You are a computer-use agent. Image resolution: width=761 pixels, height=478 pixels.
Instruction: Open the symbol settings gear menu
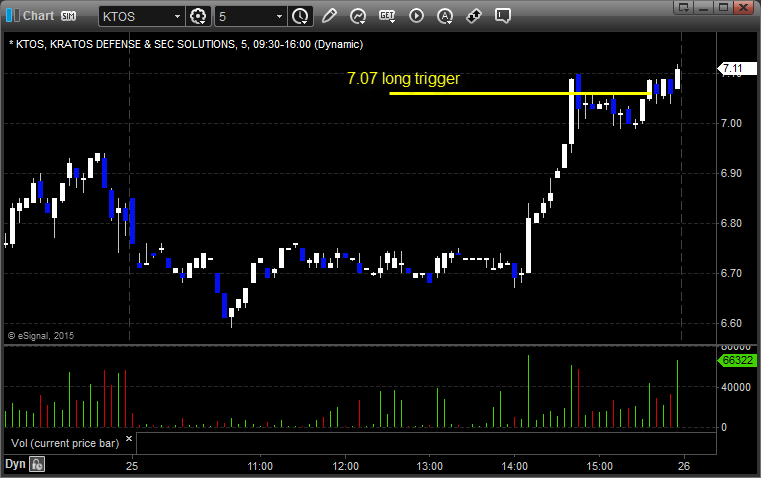point(198,16)
